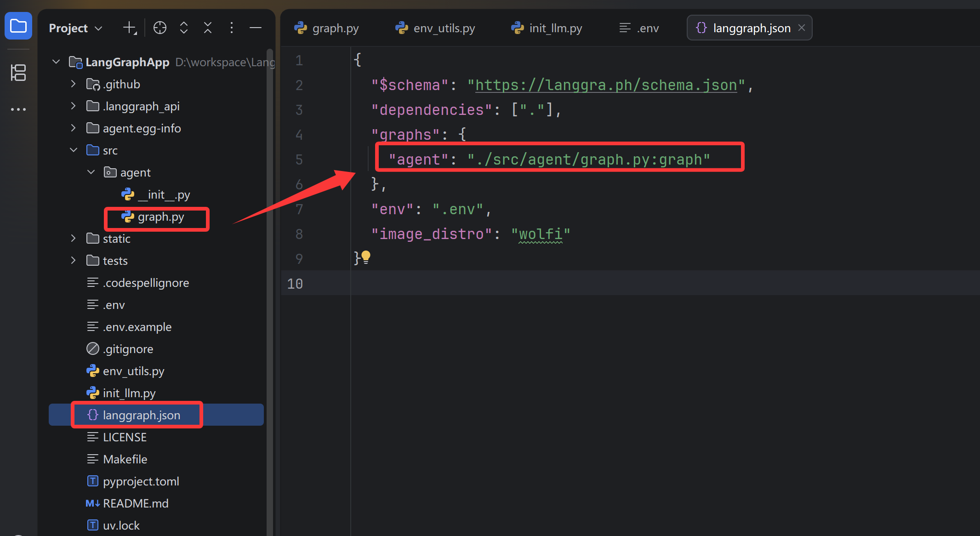Viewport: 980px width, 536px height.
Task: Switch to env_utils.py editor tab
Action: pyautogui.click(x=435, y=28)
